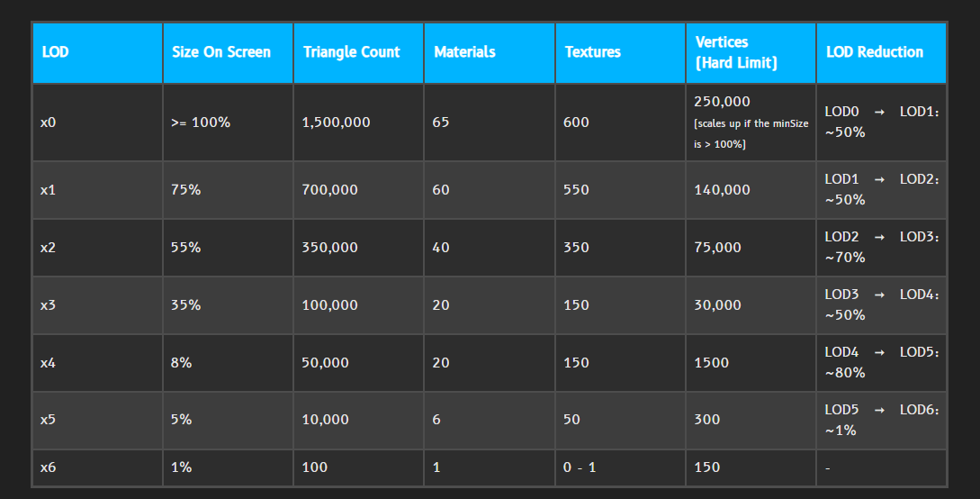Click the Materials column header
The width and height of the screenshot is (980, 499).
pyautogui.click(x=464, y=52)
